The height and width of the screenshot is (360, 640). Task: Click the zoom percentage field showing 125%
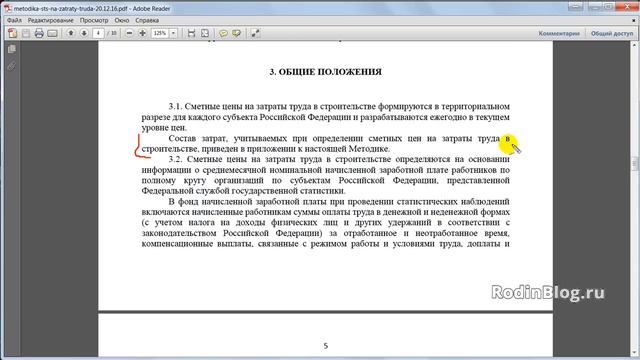(160, 33)
